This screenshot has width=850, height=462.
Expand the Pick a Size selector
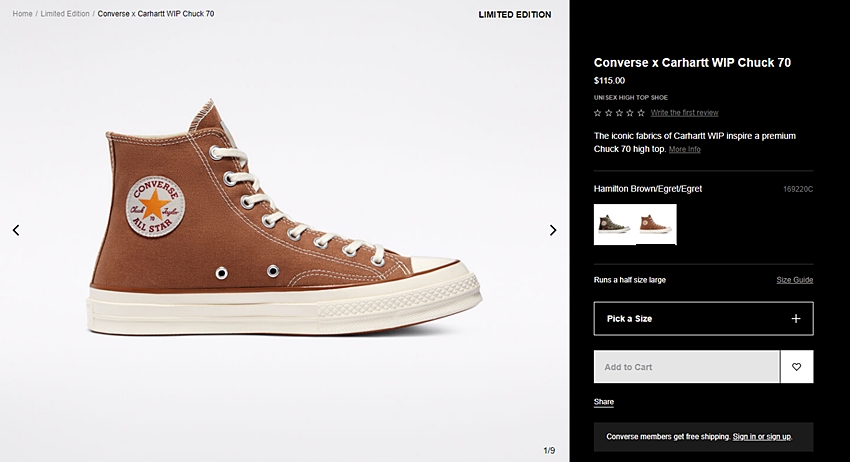click(x=703, y=318)
